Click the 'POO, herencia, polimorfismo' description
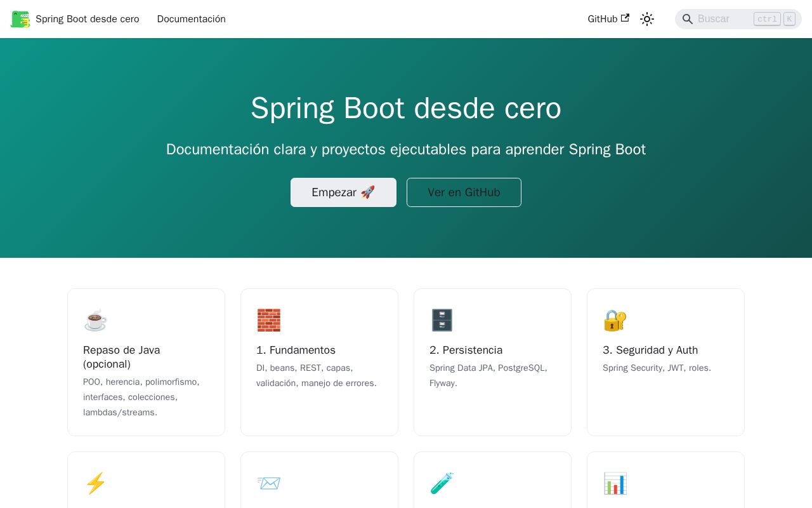Screen dimensions: 812x508 coord(141,397)
